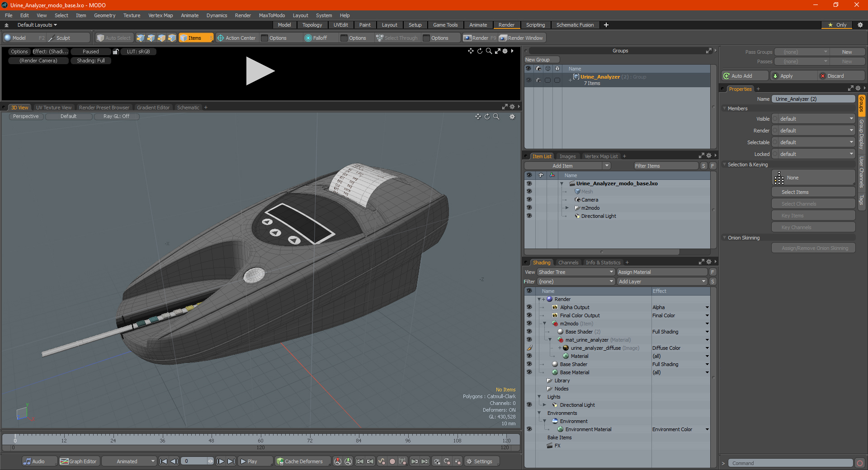Open 3D viewport gear settings
This screenshot has width=868, height=470.
512,117
